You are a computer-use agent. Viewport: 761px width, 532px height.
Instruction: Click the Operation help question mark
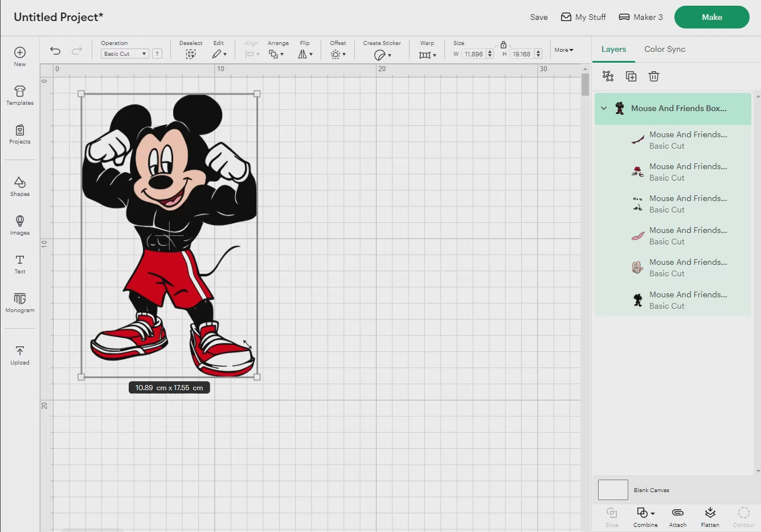[157, 54]
